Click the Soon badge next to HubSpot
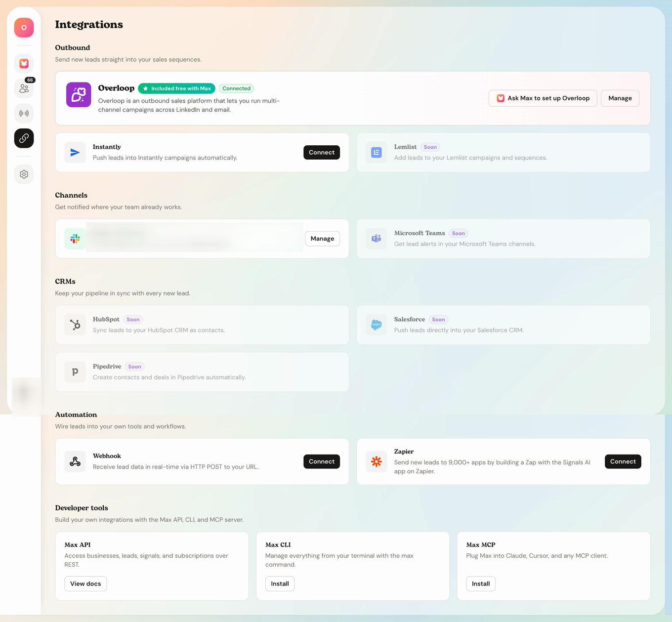Viewport: 672px width, 622px height. coord(133,320)
